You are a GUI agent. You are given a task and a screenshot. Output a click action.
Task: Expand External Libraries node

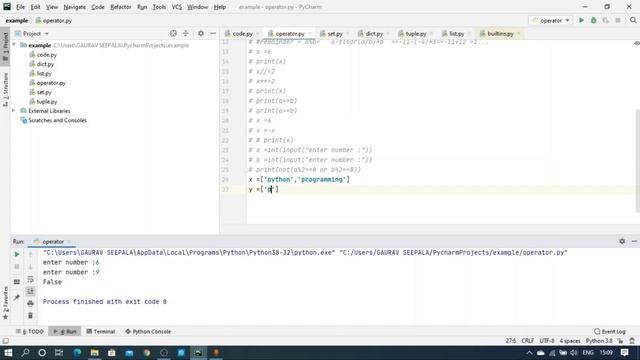coord(14,111)
